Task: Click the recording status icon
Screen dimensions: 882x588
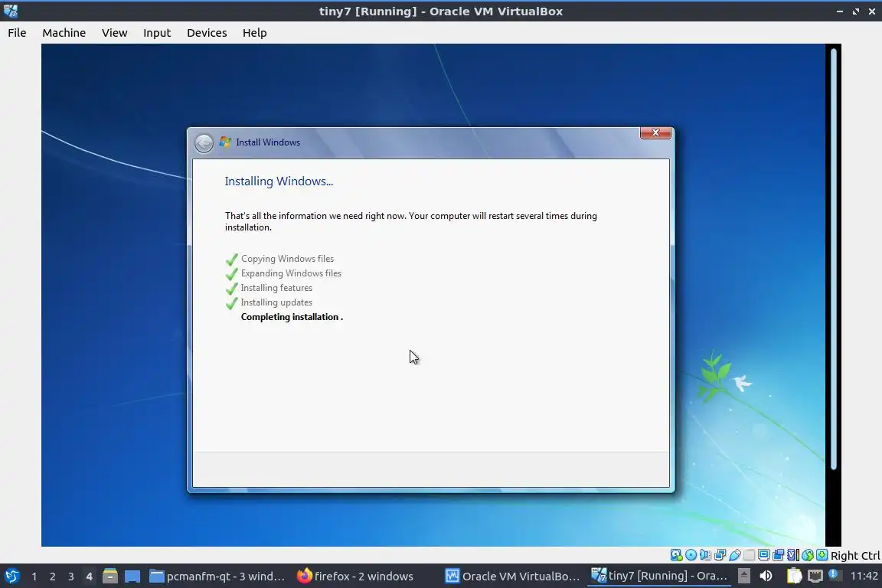Action: click(x=778, y=555)
